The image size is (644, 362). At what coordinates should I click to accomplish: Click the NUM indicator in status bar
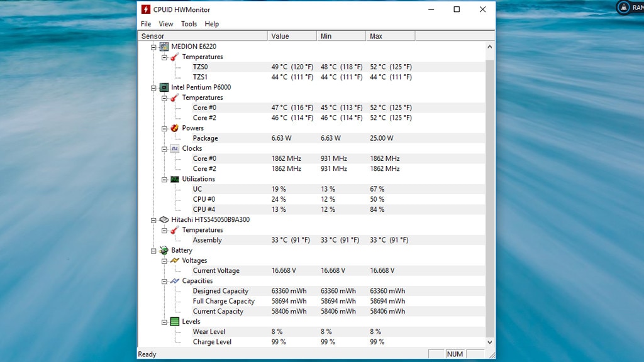click(x=455, y=354)
